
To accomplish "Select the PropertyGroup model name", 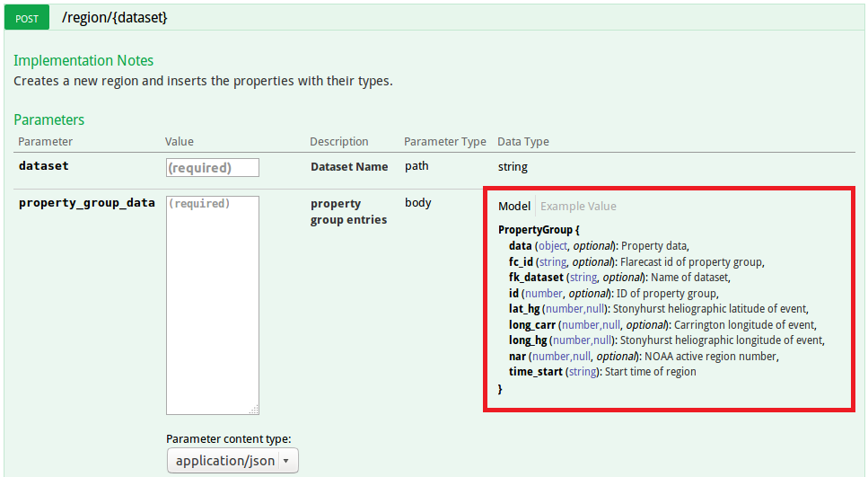I will coord(535,230).
